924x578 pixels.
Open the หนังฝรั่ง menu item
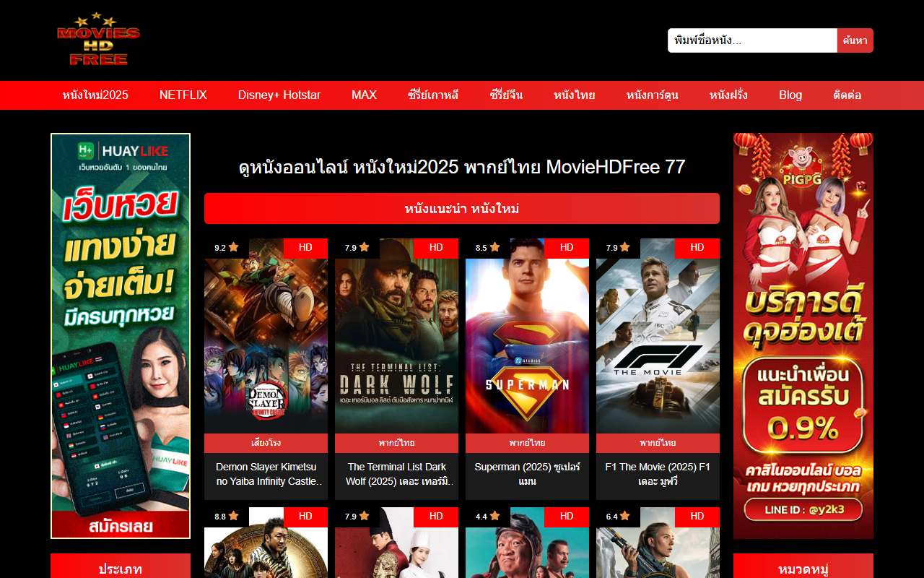click(728, 95)
